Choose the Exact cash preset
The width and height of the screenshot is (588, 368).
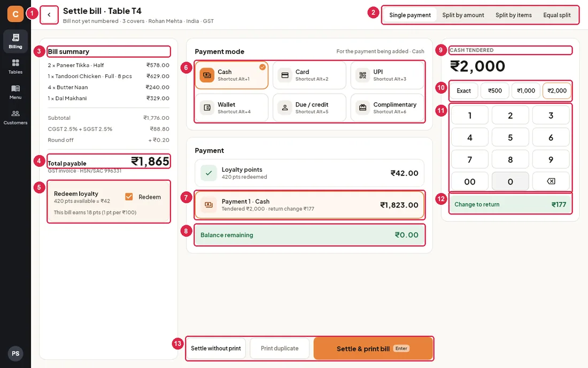coord(464,91)
